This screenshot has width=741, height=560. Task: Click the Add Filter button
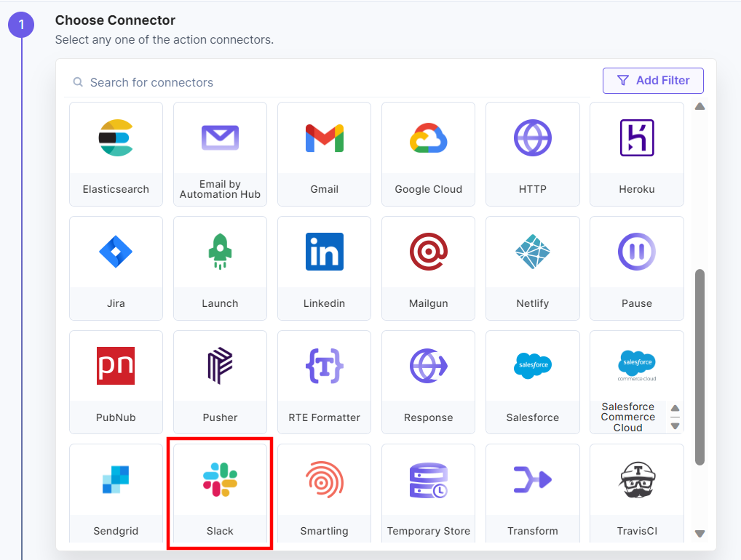point(653,81)
